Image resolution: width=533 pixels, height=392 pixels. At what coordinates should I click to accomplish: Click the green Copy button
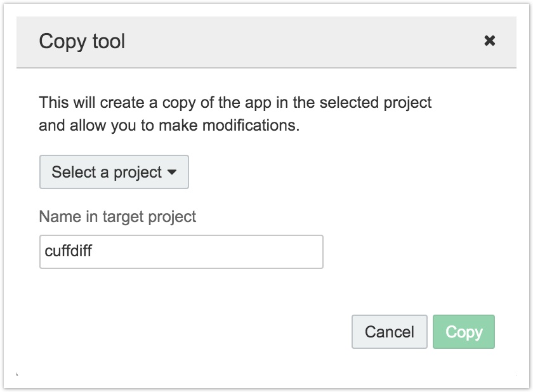coord(464,332)
